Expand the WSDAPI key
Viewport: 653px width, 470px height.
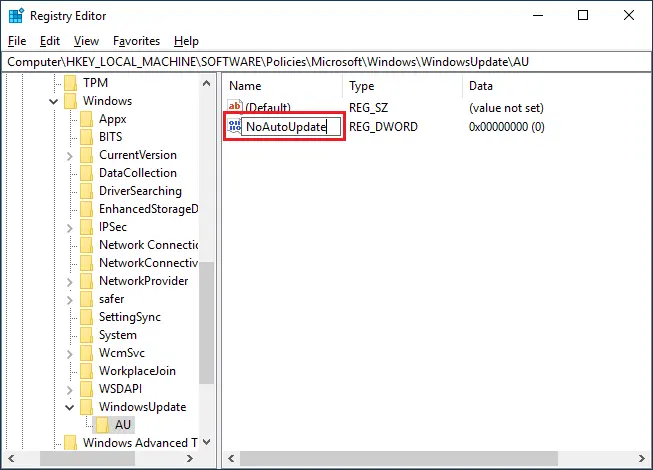70,390
